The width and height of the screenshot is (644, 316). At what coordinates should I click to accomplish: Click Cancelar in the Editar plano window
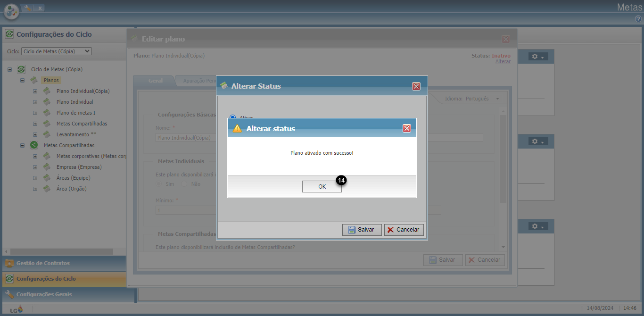click(x=485, y=260)
